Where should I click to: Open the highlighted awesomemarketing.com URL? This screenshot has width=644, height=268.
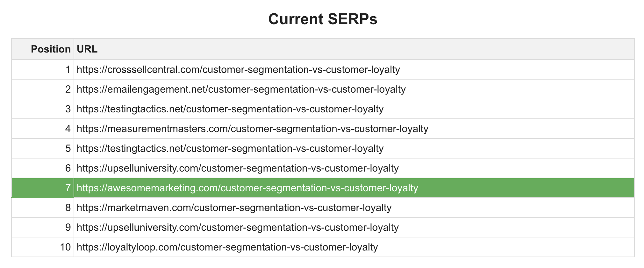(247, 188)
